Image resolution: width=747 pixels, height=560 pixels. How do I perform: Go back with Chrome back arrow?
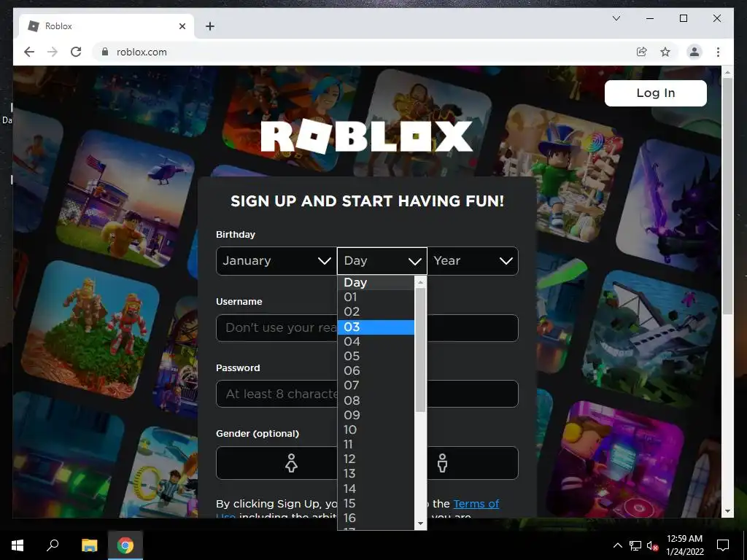(29, 52)
